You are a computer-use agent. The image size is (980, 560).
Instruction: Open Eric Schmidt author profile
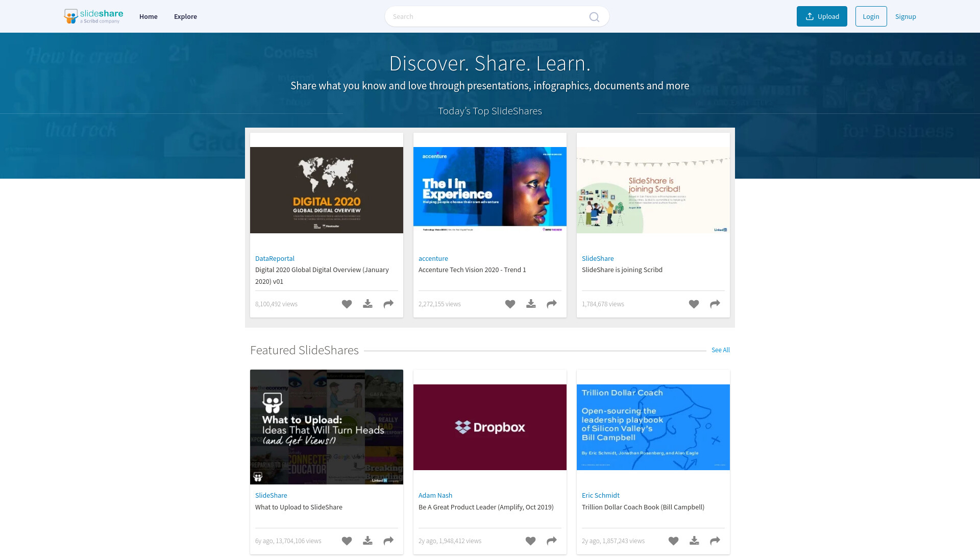[x=600, y=495]
